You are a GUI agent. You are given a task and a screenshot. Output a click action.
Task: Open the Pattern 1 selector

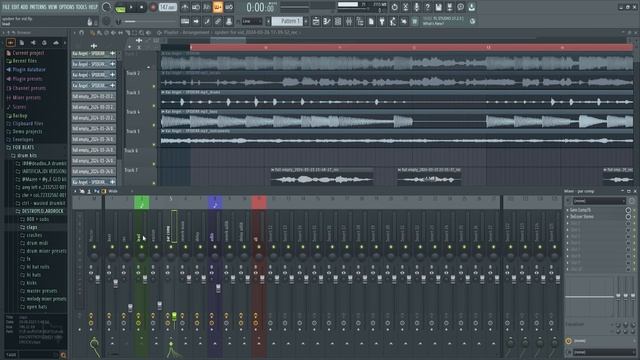pyautogui.click(x=287, y=21)
